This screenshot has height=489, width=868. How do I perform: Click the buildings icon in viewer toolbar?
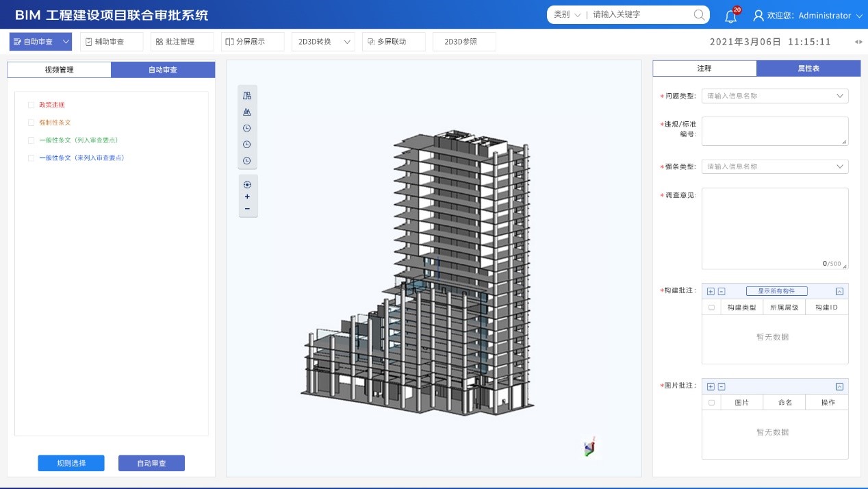pos(247,95)
